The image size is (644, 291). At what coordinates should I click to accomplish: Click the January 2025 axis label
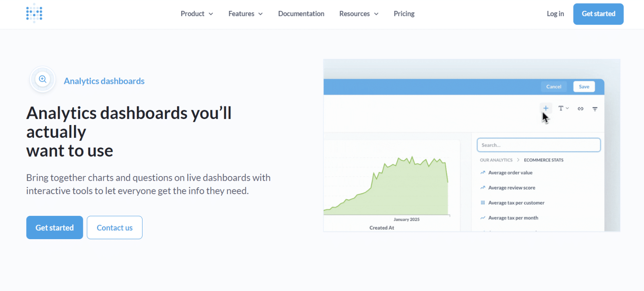(x=407, y=219)
